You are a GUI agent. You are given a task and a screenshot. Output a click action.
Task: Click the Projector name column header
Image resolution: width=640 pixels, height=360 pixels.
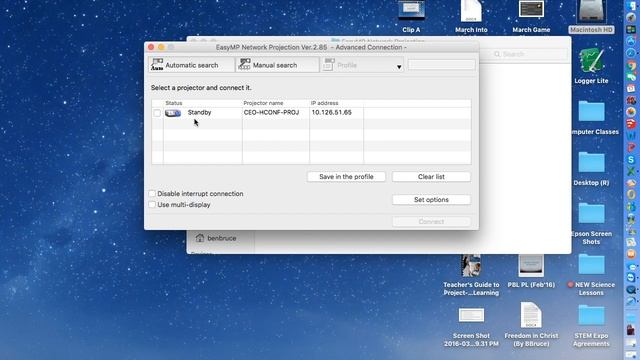pyautogui.click(x=263, y=103)
